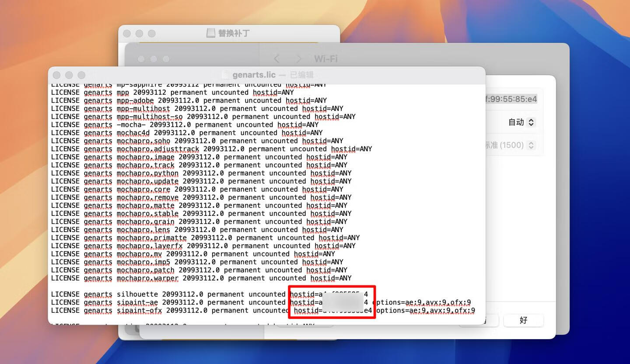Click mochapro.warper license name
630x364 pixels.
147,278
